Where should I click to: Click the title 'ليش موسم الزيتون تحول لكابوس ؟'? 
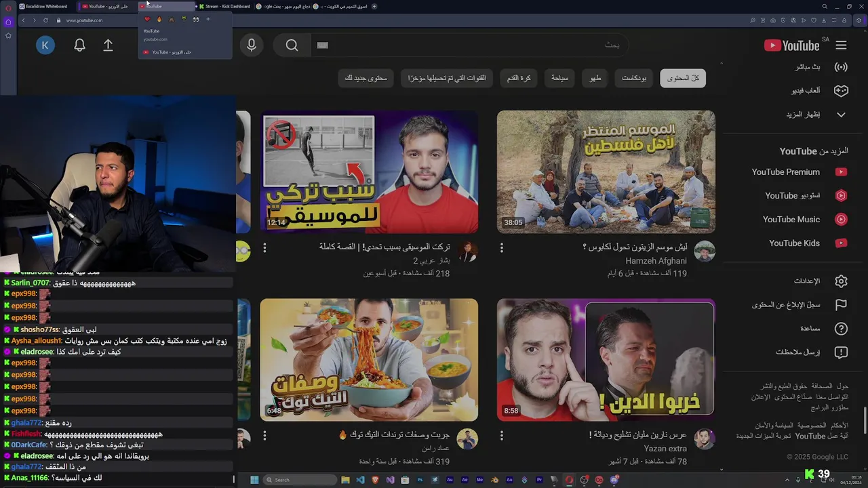[635, 247]
